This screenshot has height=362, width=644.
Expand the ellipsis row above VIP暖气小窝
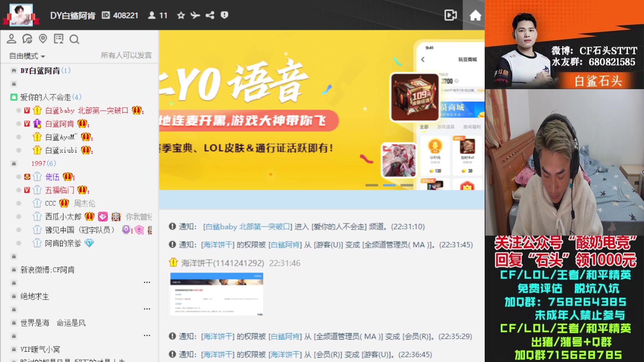click(x=147, y=336)
